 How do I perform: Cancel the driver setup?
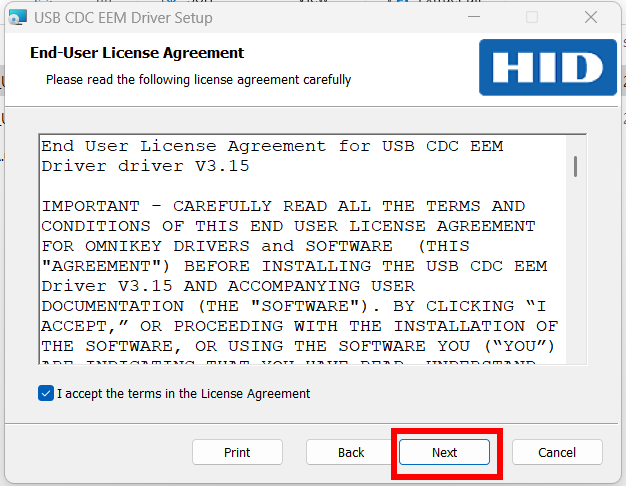pos(557,452)
